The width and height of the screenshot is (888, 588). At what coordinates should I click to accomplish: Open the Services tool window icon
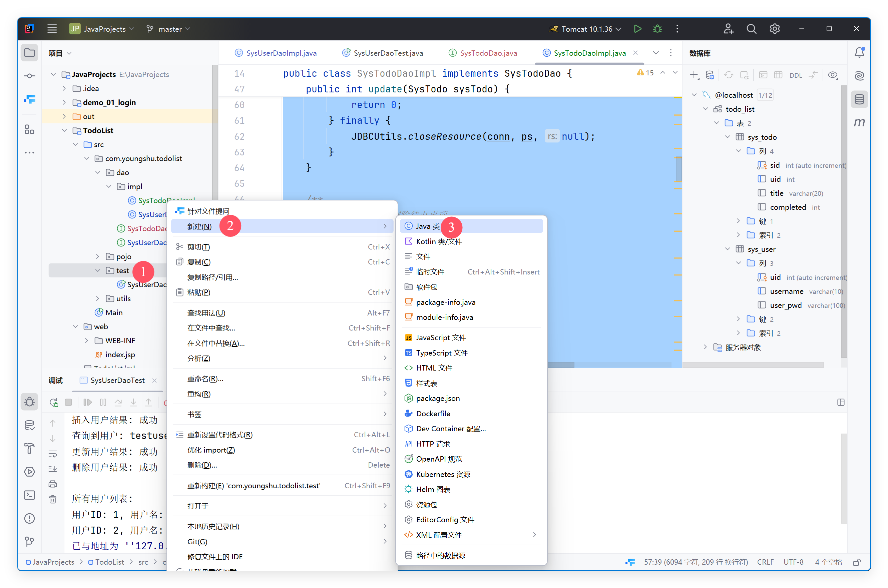pos(29,472)
